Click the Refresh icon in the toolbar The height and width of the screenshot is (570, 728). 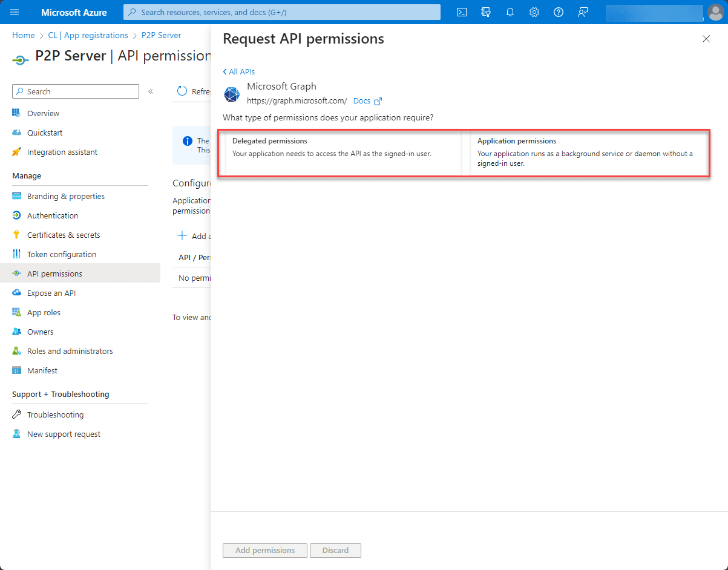(x=182, y=91)
